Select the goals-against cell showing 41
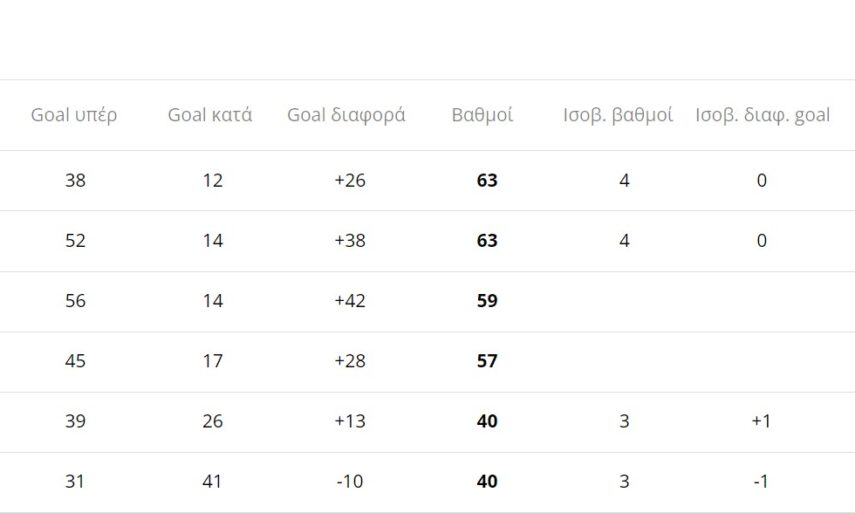The height and width of the screenshot is (513, 855). click(212, 481)
